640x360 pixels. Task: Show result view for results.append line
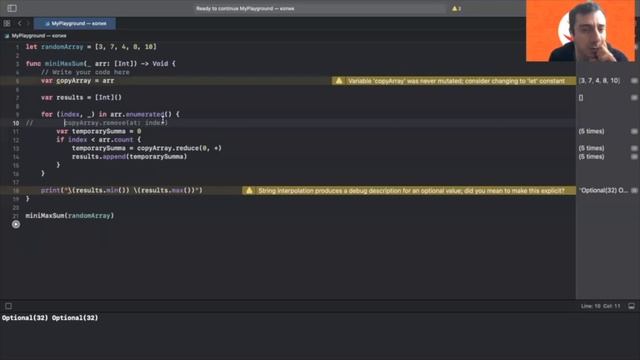(634, 157)
